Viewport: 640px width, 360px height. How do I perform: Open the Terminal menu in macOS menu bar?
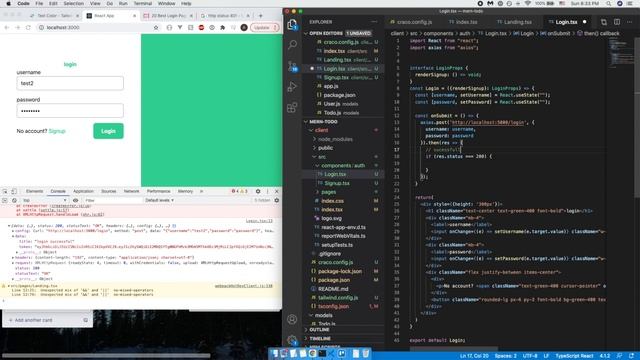tap(142, 3)
